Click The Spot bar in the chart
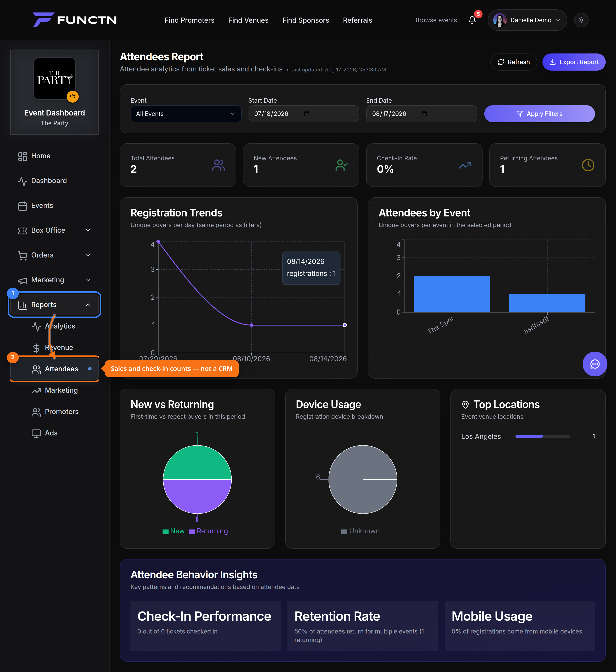This screenshot has height=672, width=616. (452, 294)
